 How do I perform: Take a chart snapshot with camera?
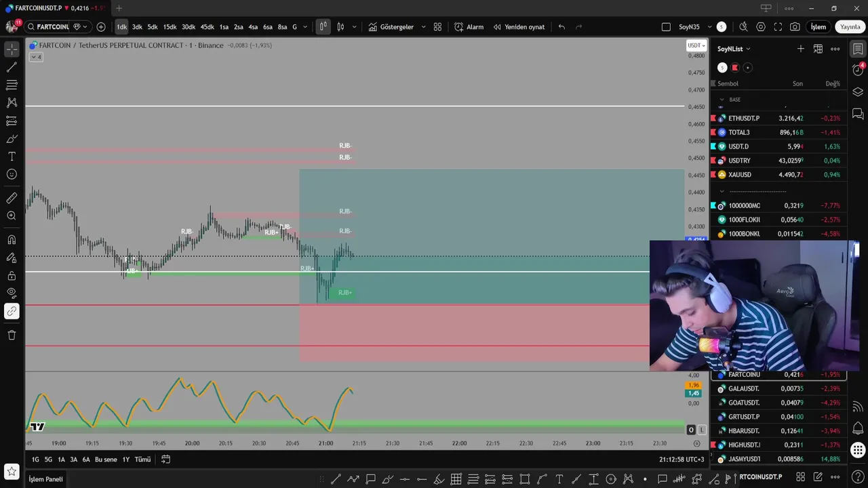[795, 27]
